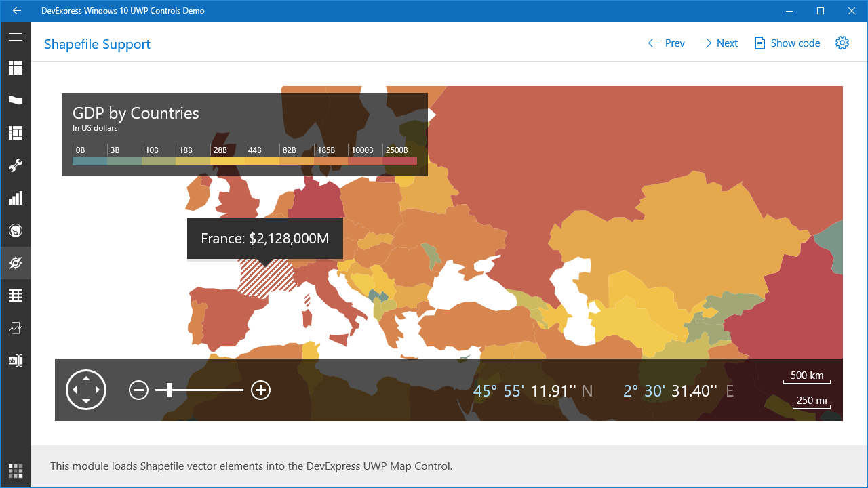Zoom out the map with minus button
Viewport: 868px width, 488px height.
coord(138,390)
